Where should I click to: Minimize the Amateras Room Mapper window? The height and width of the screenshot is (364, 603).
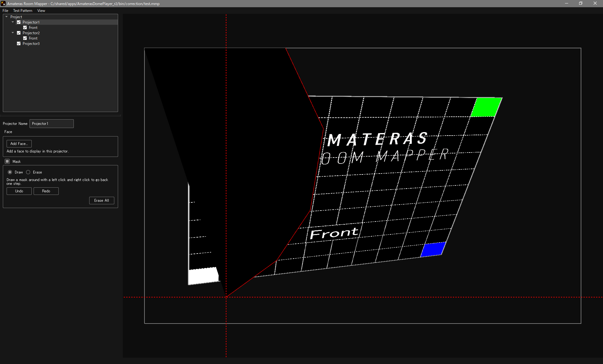point(567,3)
